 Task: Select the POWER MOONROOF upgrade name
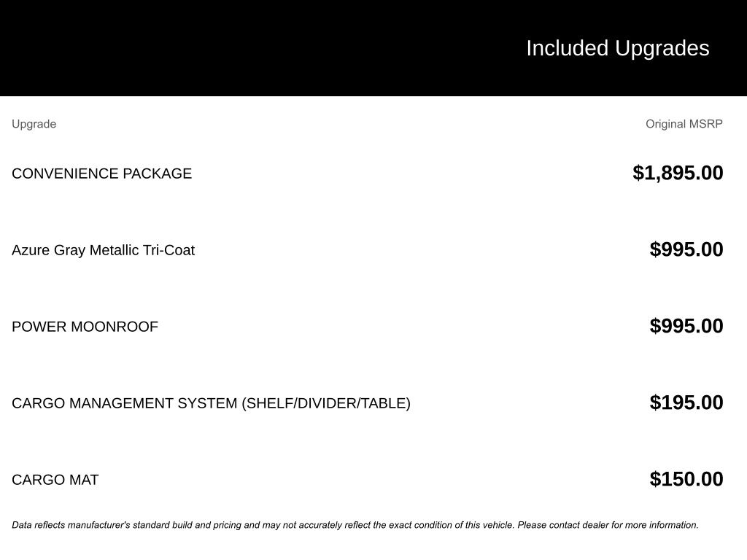85,327
